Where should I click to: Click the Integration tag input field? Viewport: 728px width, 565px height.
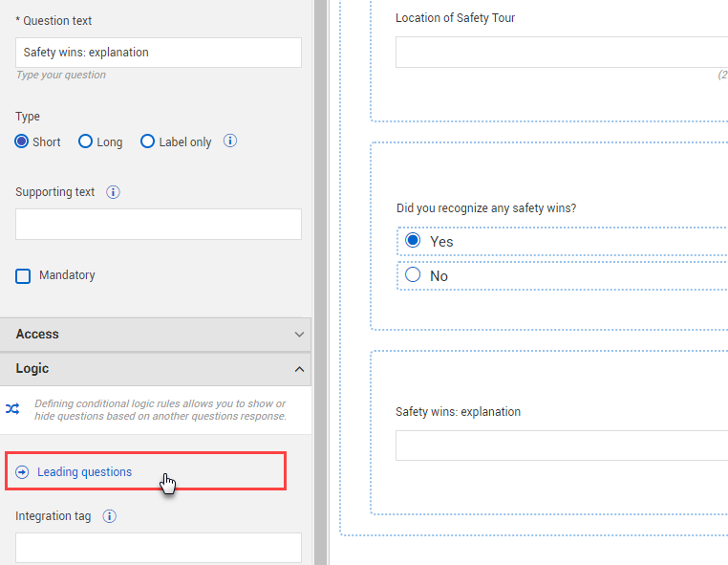click(159, 548)
